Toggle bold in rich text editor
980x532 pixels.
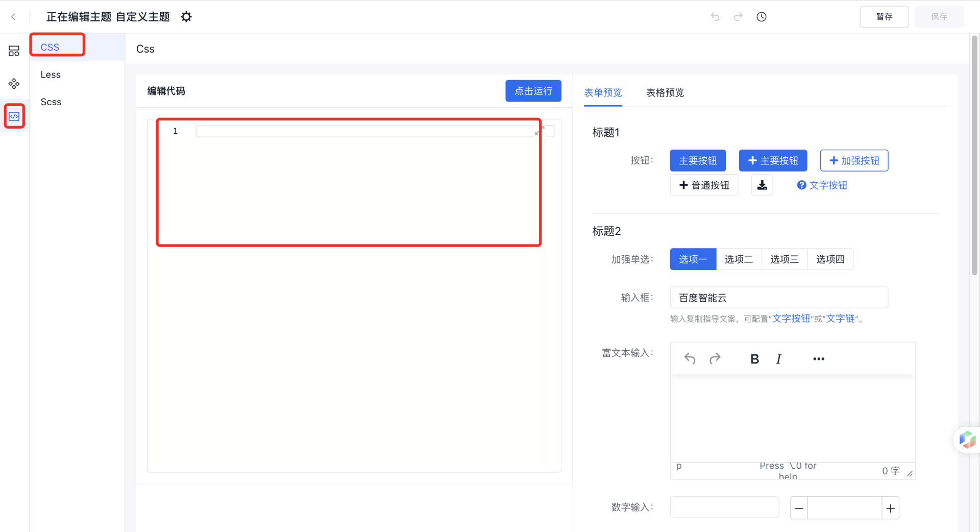[754, 359]
